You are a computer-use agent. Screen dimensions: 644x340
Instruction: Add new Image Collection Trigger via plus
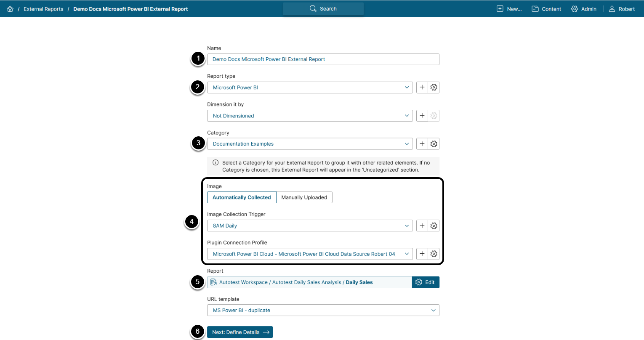pos(422,226)
